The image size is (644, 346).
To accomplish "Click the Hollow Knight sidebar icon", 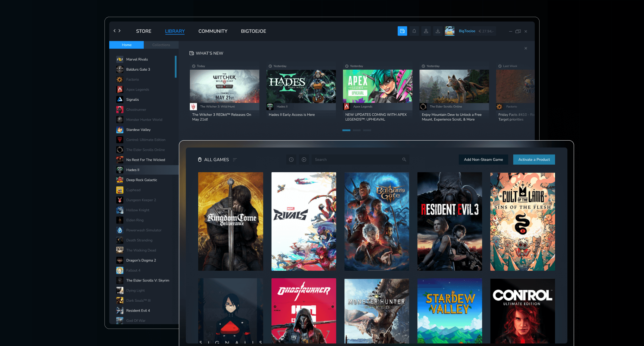I will pos(120,210).
